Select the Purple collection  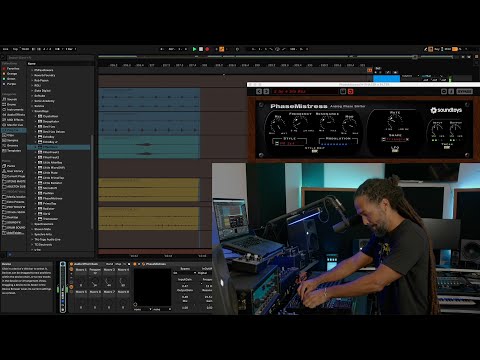(10, 84)
